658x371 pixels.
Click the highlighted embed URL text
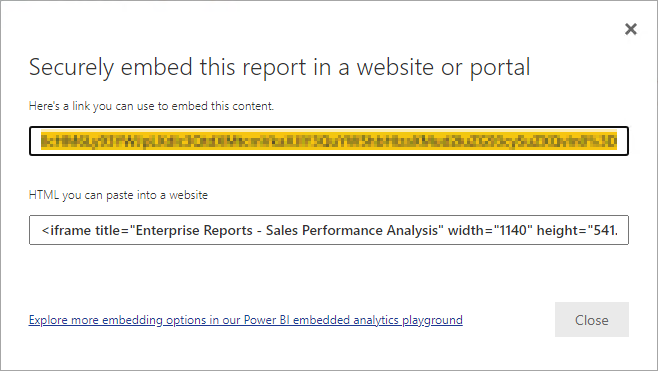[329, 141]
